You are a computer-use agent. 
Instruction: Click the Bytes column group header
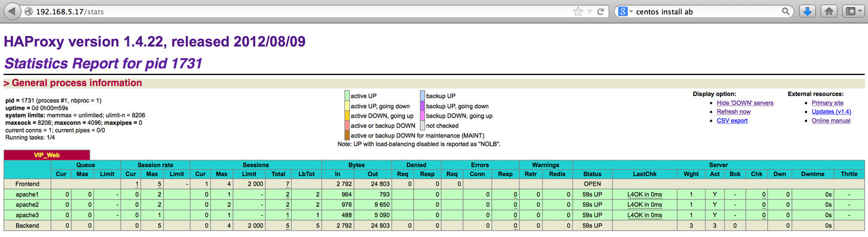tap(356, 164)
